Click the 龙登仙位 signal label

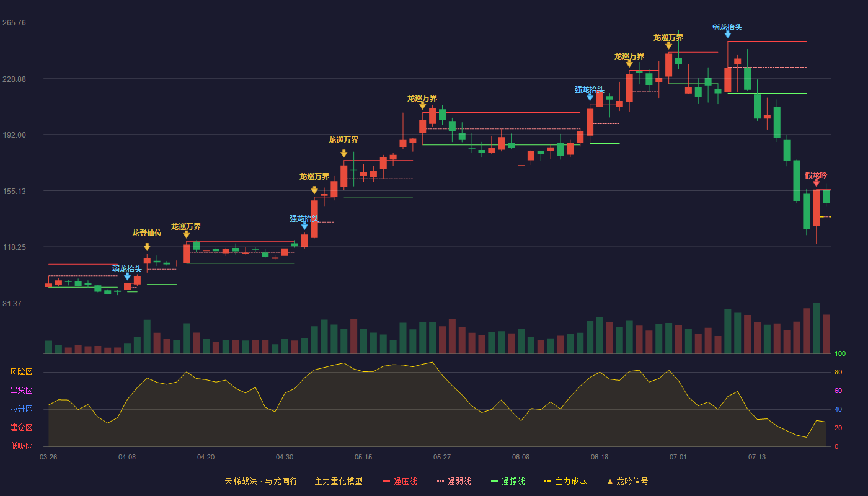click(147, 233)
